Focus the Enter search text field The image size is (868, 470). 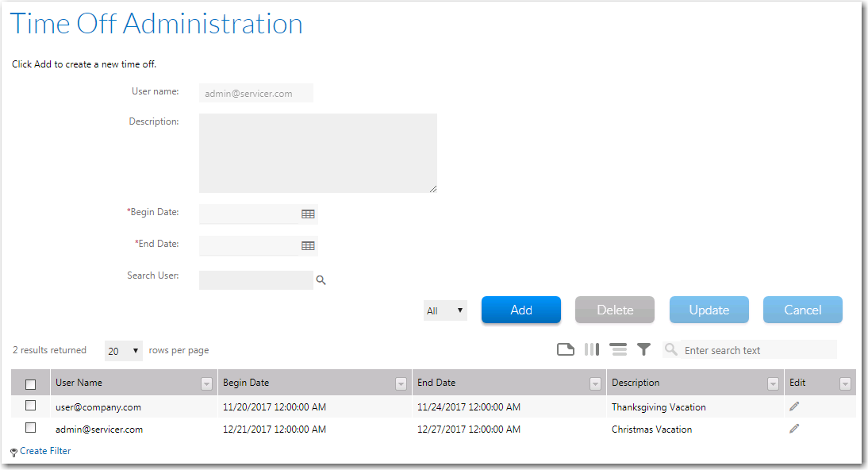[758, 350]
